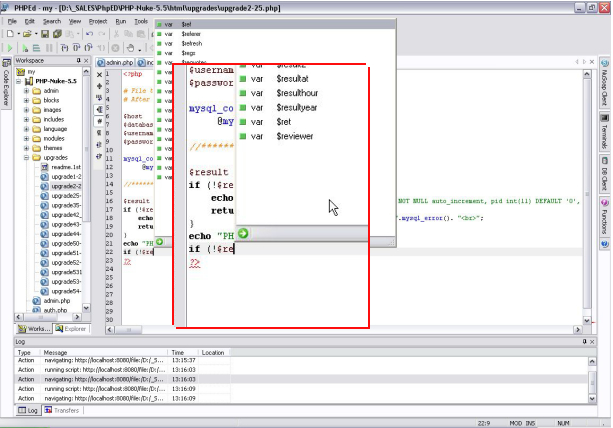Viewport: 613px width, 428px height.
Task: Click the X icon in editor side toolbar
Action: (99, 75)
